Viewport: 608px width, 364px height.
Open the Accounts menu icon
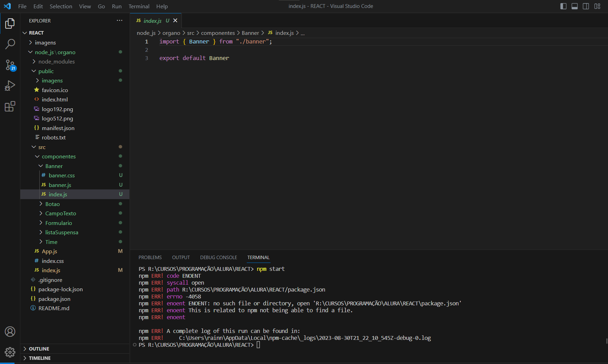[x=10, y=332]
